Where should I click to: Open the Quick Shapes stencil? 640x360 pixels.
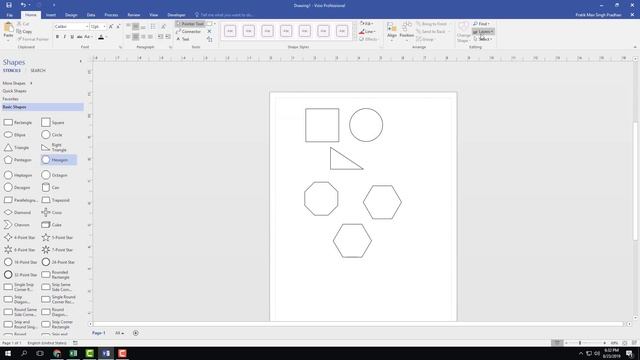[x=14, y=91]
